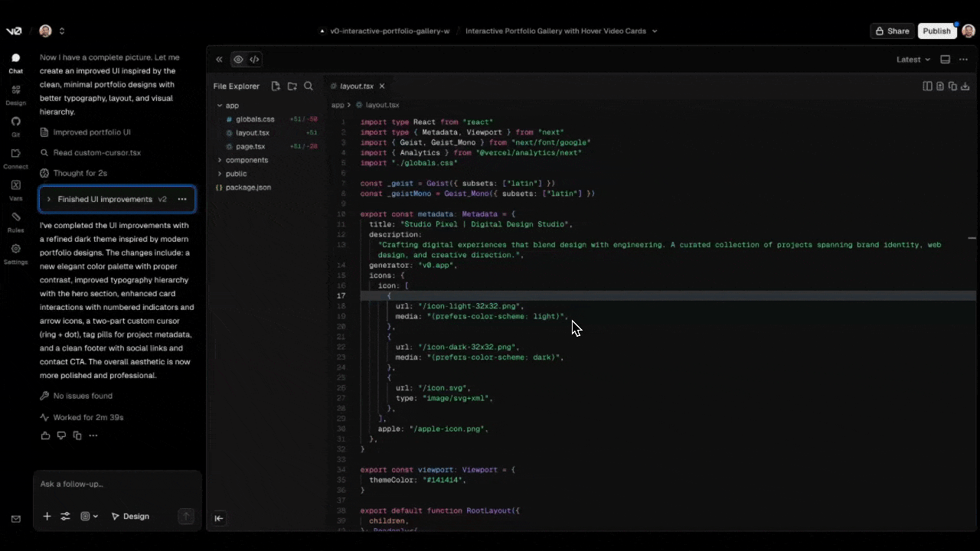
Task: Switch to the code view toggle
Action: (x=254, y=59)
